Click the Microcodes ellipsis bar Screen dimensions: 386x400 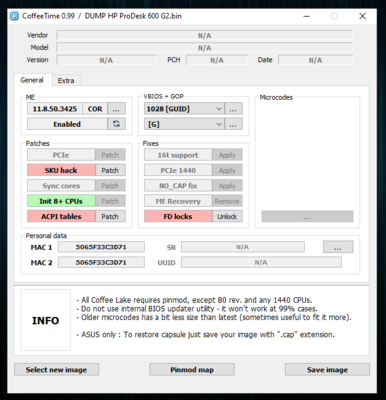307,217
